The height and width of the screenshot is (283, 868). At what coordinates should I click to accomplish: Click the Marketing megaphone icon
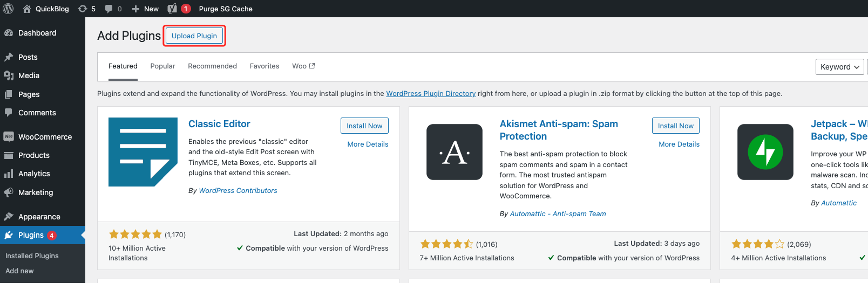9,192
